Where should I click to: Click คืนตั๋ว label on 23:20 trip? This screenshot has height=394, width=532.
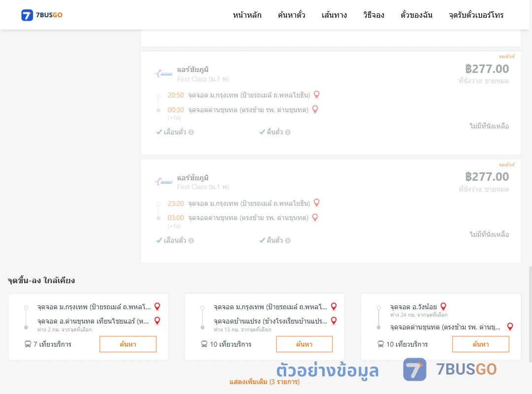point(274,240)
